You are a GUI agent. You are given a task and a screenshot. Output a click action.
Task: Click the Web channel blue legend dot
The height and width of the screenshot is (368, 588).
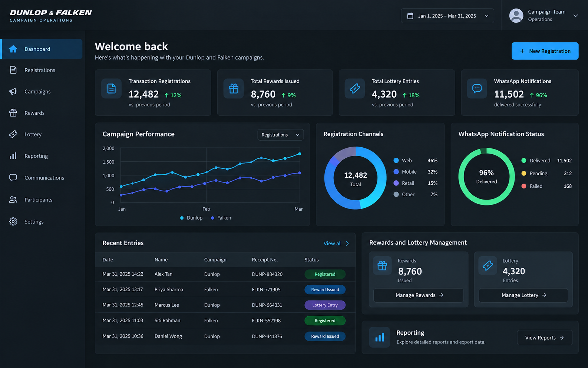pyautogui.click(x=396, y=160)
